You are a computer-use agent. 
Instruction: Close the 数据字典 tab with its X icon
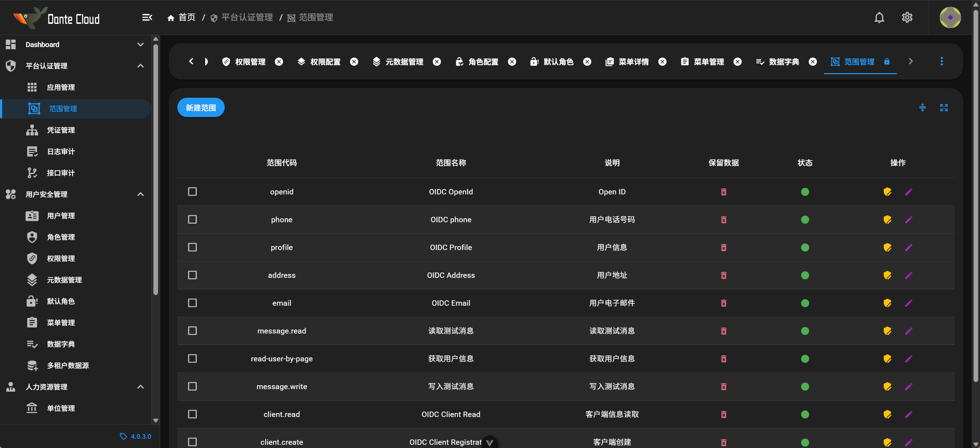point(813,62)
